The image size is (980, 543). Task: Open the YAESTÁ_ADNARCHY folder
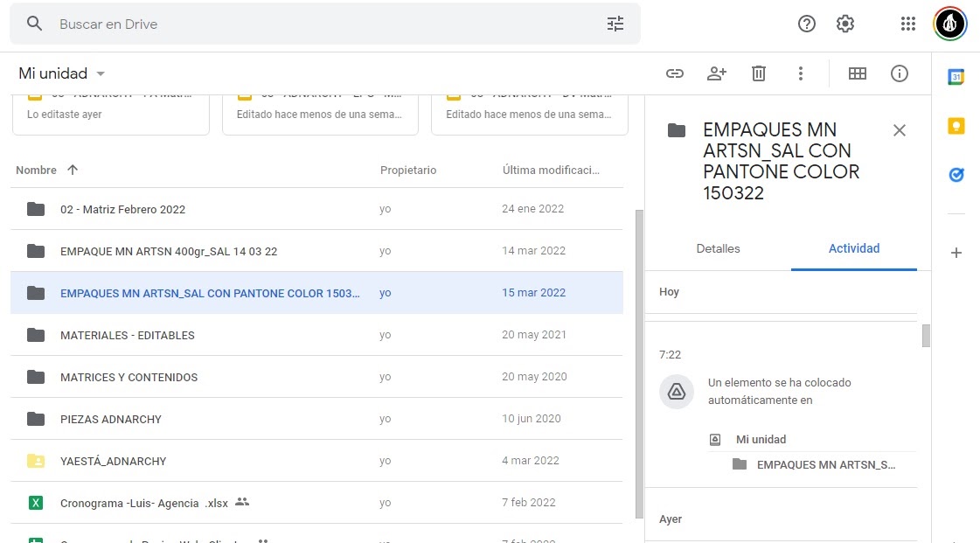[115, 461]
